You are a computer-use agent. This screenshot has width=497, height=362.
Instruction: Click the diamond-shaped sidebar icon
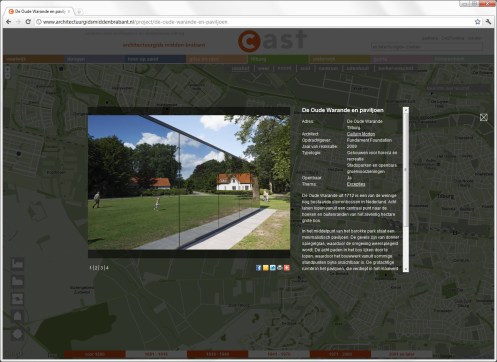pos(18,333)
